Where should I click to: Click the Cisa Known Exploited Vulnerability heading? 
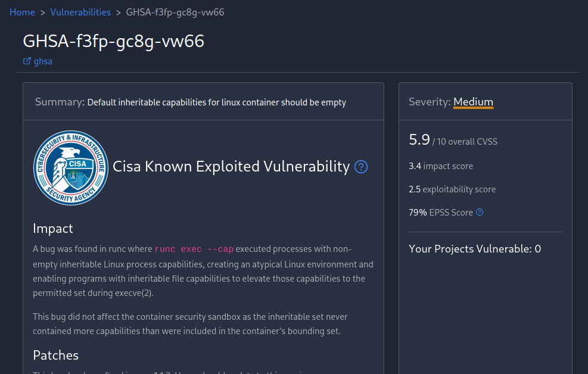[x=231, y=167]
